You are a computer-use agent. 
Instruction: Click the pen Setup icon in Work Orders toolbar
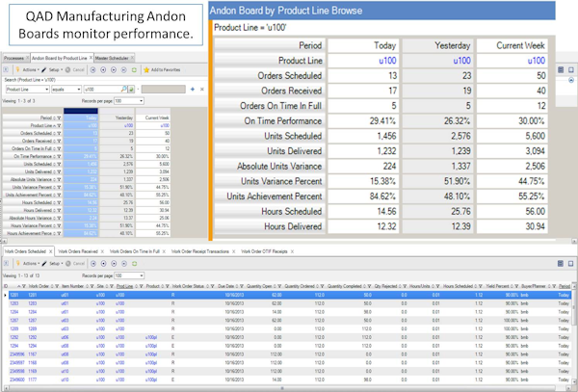(x=44, y=264)
